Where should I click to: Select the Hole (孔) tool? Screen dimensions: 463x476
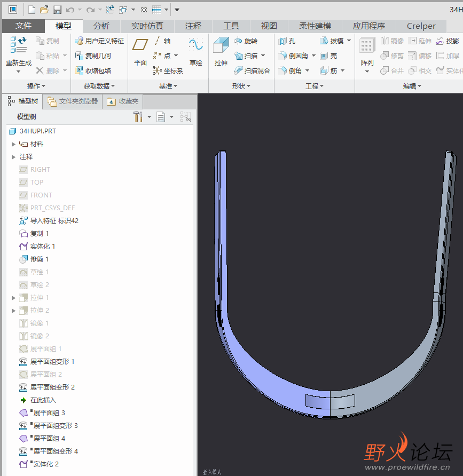click(x=287, y=41)
